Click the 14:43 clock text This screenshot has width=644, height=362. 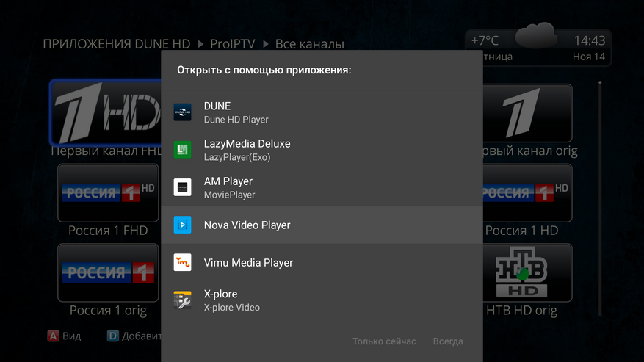(x=590, y=40)
